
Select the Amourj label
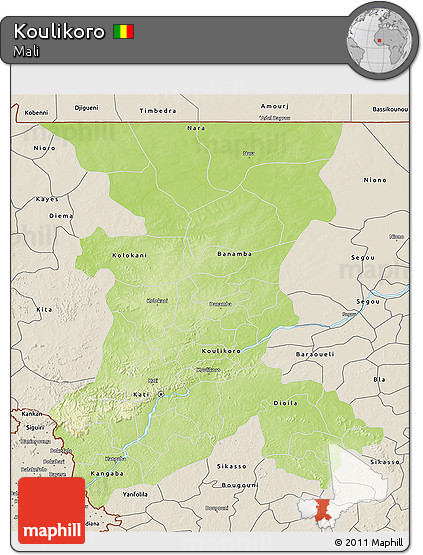tap(275, 106)
